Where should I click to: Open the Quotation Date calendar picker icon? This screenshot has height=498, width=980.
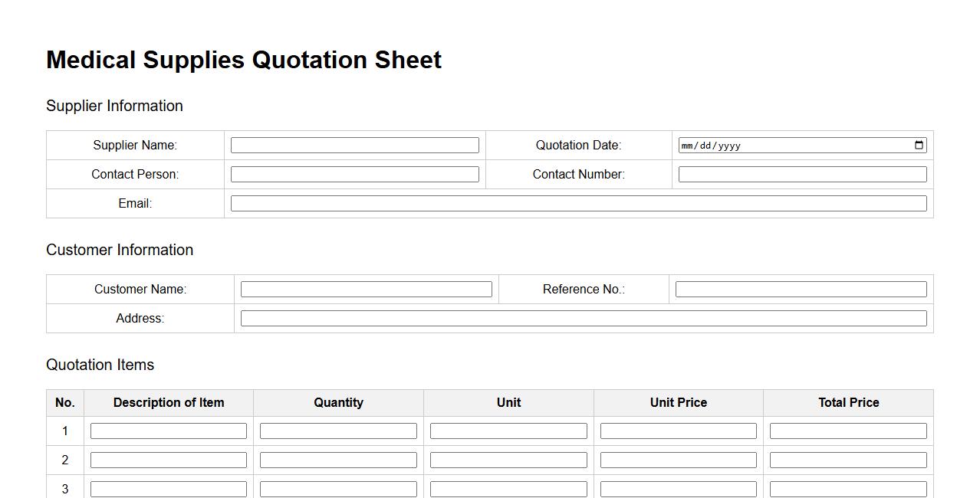pos(919,146)
